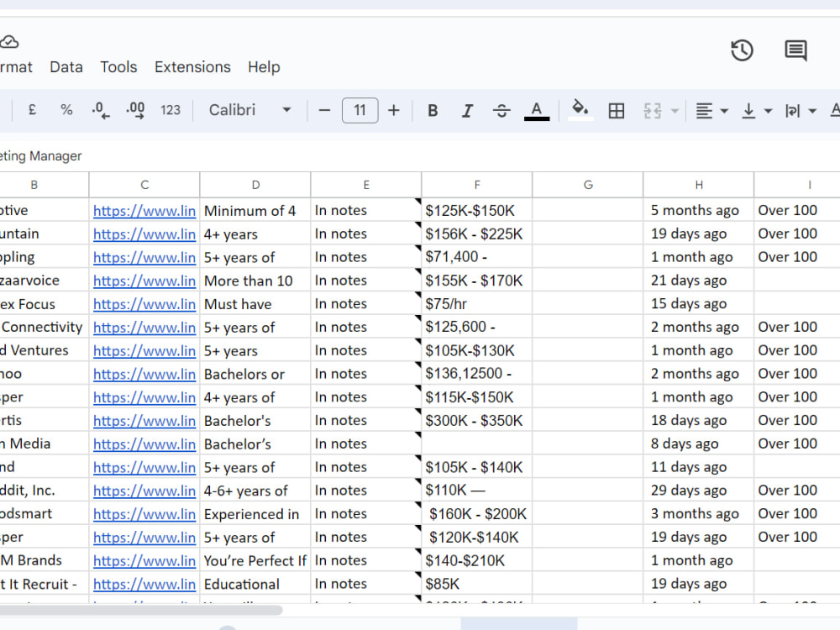Open the borders tool
Image resolution: width=840 pixels, height=630 pixels.
[x=617, y=110]
